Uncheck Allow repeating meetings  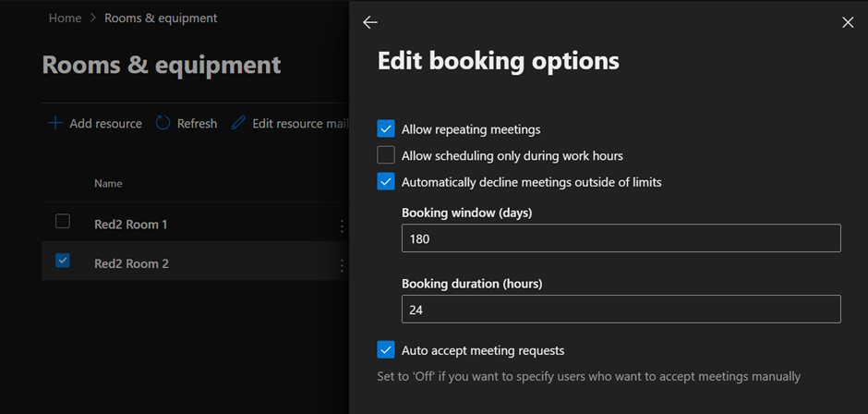(x=386, y=129)
